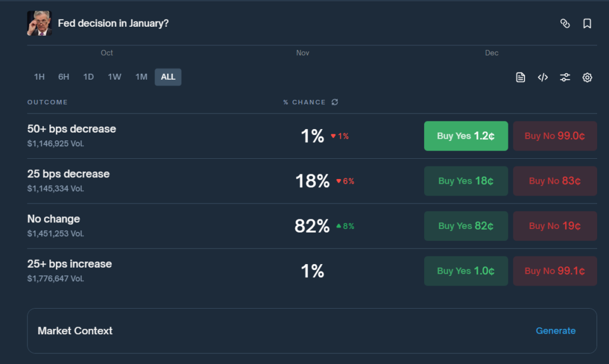Screen dimensions: 609x364
Task: Switch to the 1D time range
Action: pyautogui.click(x=89, y=77)
